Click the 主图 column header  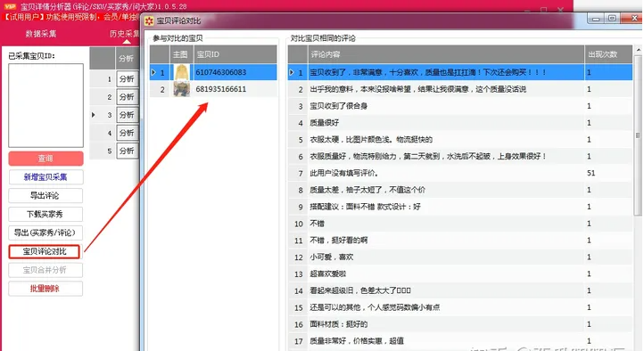[x=182, y=54]
